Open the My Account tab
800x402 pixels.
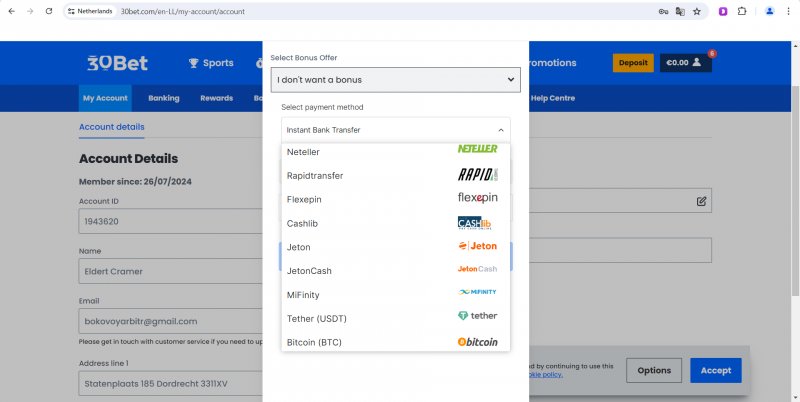(x=105, y=98)
